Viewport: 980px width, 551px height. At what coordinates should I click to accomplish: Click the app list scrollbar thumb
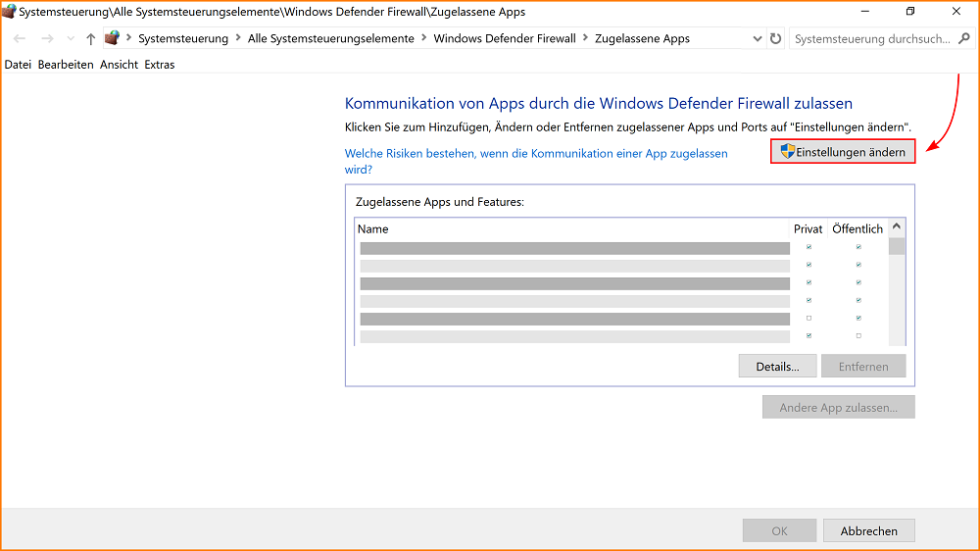(897, 246)
